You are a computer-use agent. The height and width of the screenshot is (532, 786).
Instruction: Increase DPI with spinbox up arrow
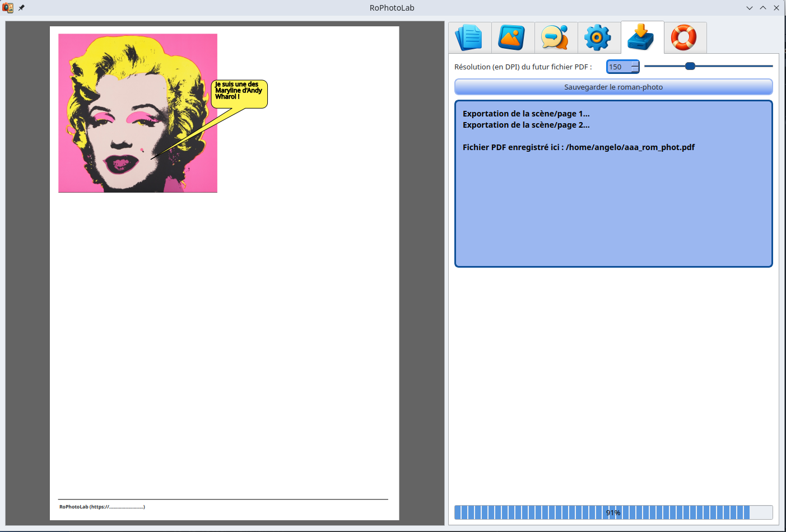coord(635,64)
